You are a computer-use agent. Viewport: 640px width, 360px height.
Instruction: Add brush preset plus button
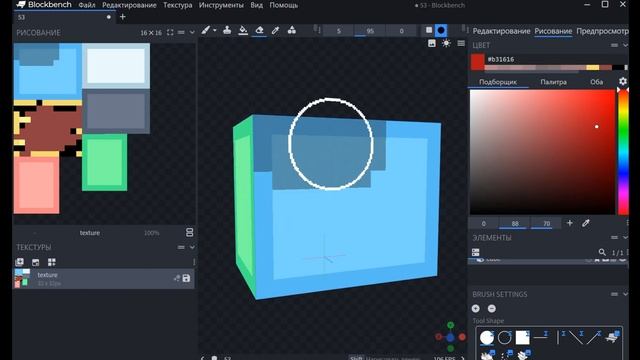tap(476, 309)
